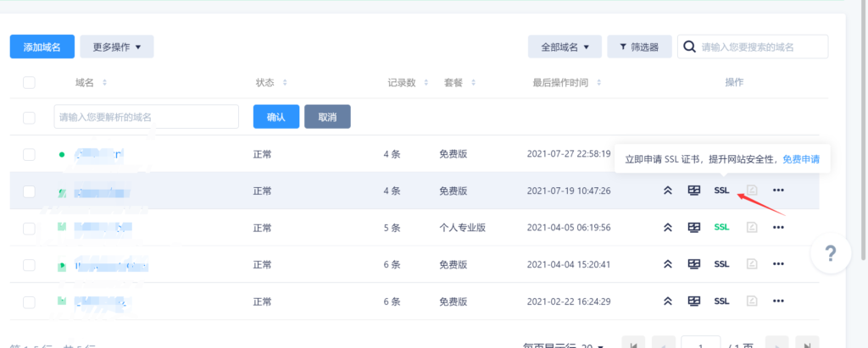Expand the 更多操作 dropdown
Screen dimensions: 868x348
117,47
